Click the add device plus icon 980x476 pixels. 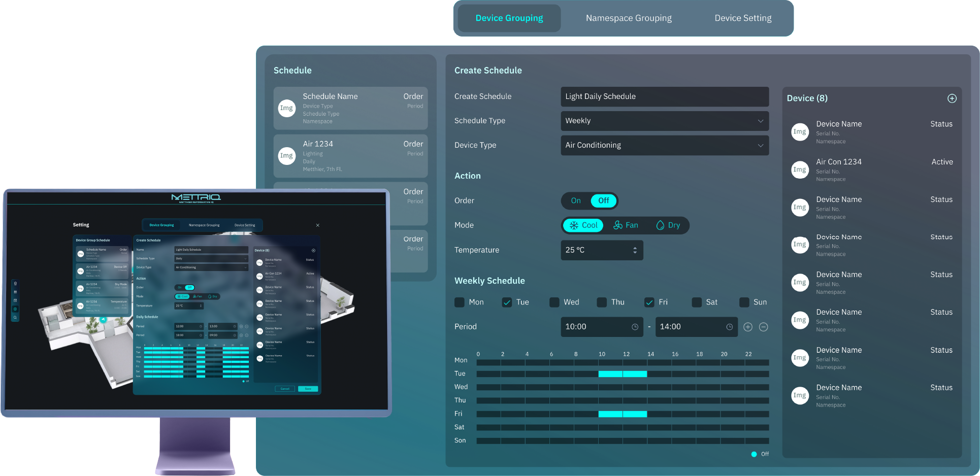(952, 98)
